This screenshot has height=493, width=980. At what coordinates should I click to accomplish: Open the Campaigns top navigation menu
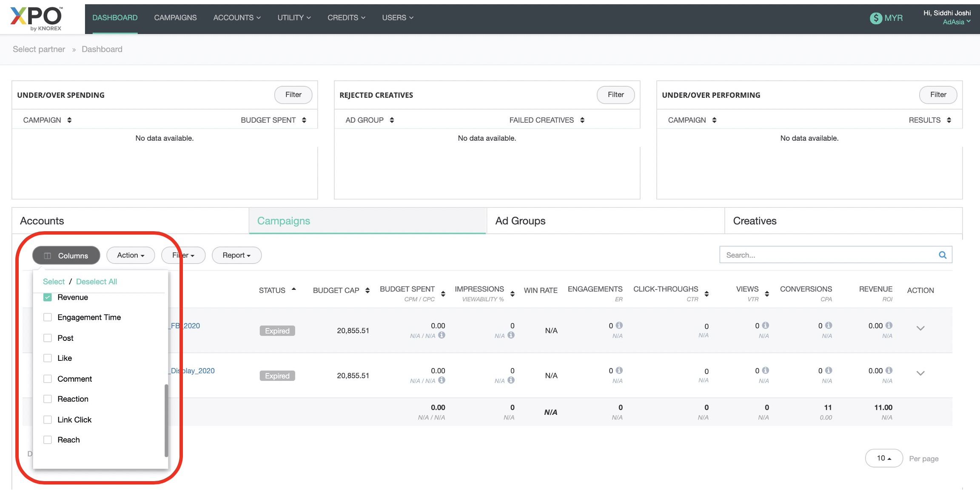pyautogui.click(x=175, y=18)
